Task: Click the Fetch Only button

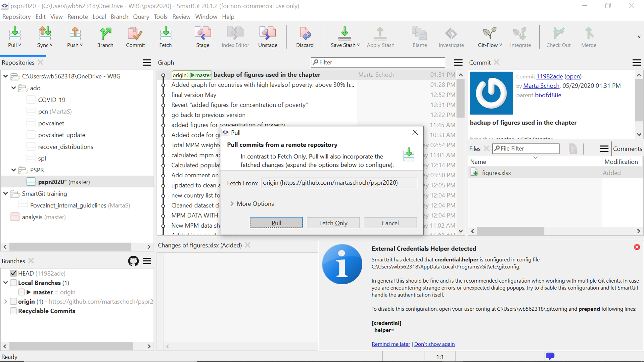Action: (333, 223)
